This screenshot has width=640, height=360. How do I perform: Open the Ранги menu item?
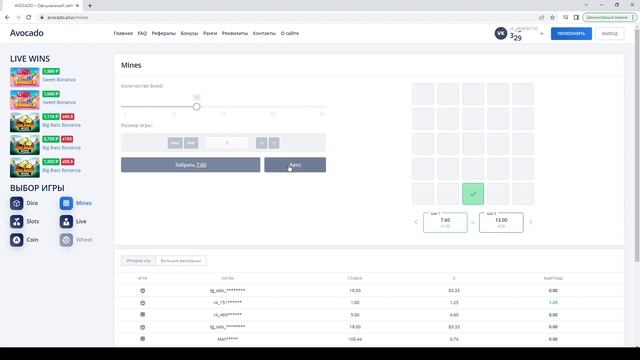click(x=210, y=33)
